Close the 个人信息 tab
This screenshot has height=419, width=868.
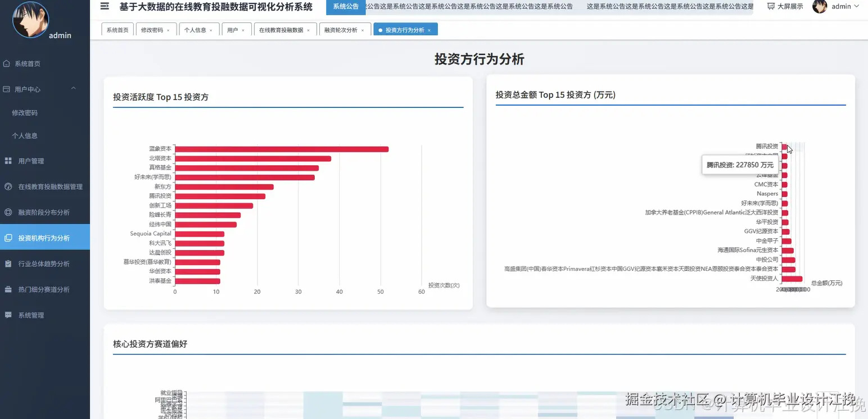(211, 30)
